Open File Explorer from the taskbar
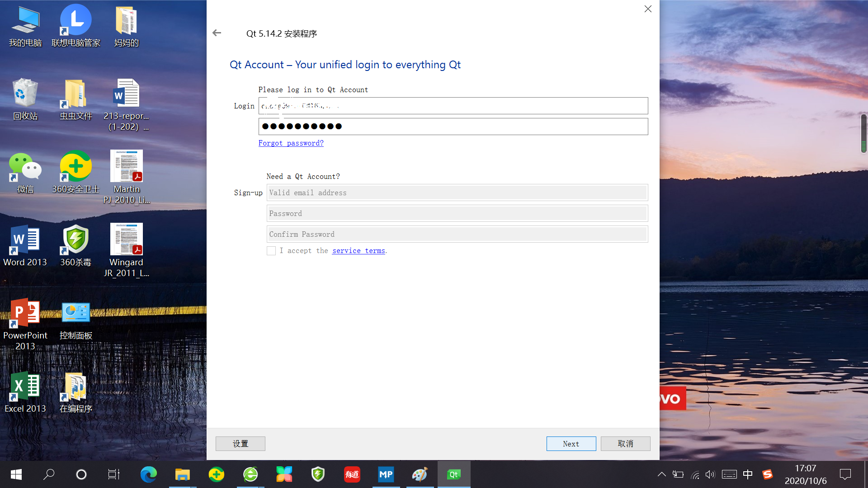Screen dimensions: 868x488 (x=182, y=474)
